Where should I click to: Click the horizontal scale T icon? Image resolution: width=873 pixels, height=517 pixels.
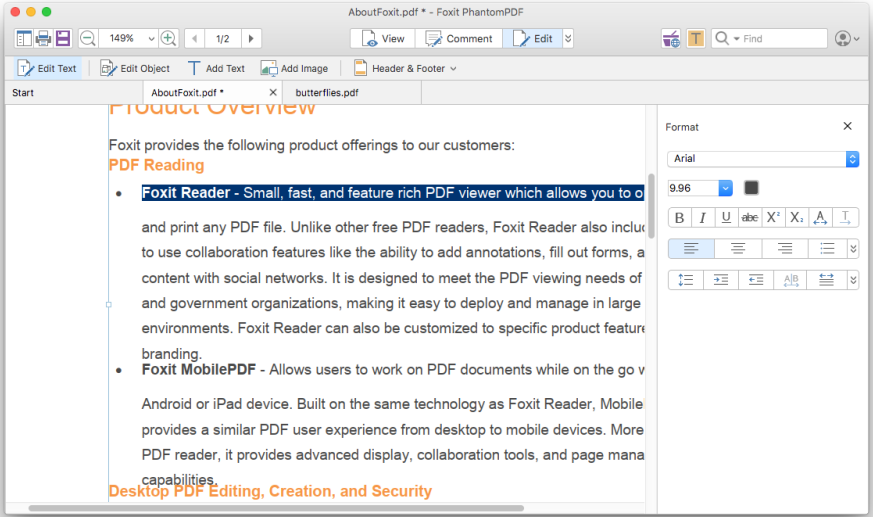[845, 218]
